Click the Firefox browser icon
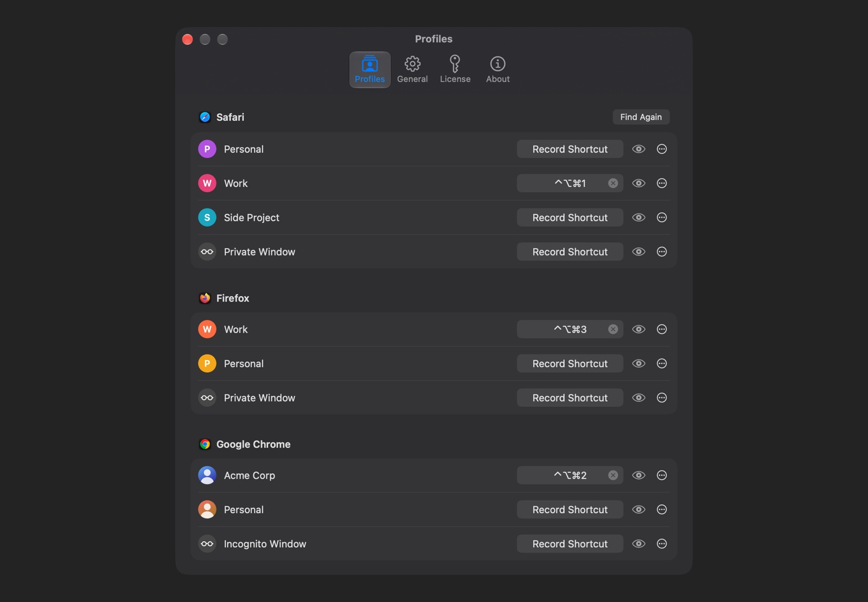Viewport: 868px width, 602px height. (x=205, y=298)
